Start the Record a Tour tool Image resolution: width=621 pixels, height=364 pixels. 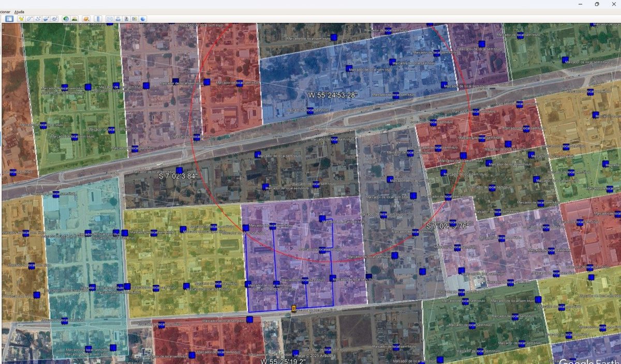click(54, 19)
